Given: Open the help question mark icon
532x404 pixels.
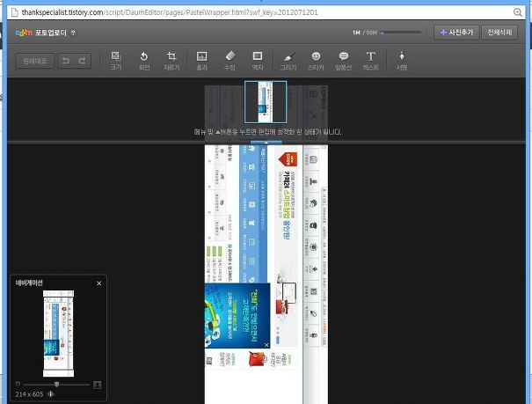Looking at the screenshot, I should 74,33.
